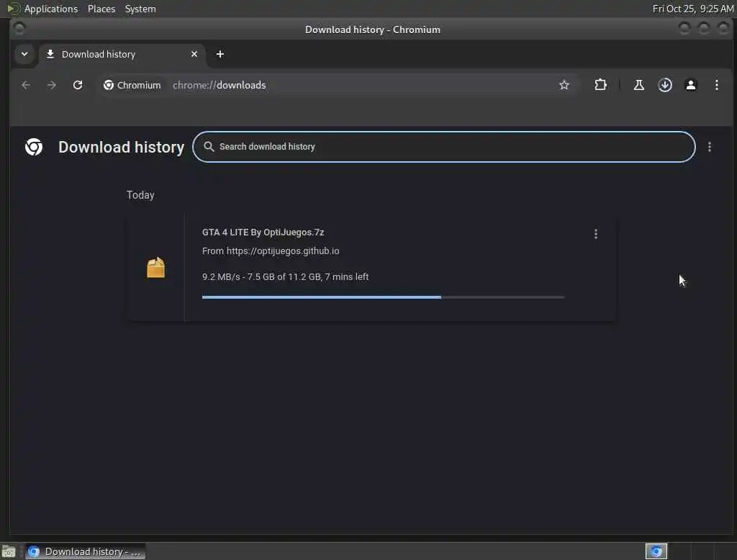Open the optijuegos.github.io source link
The image size is (737, 560).
(282, 251)
